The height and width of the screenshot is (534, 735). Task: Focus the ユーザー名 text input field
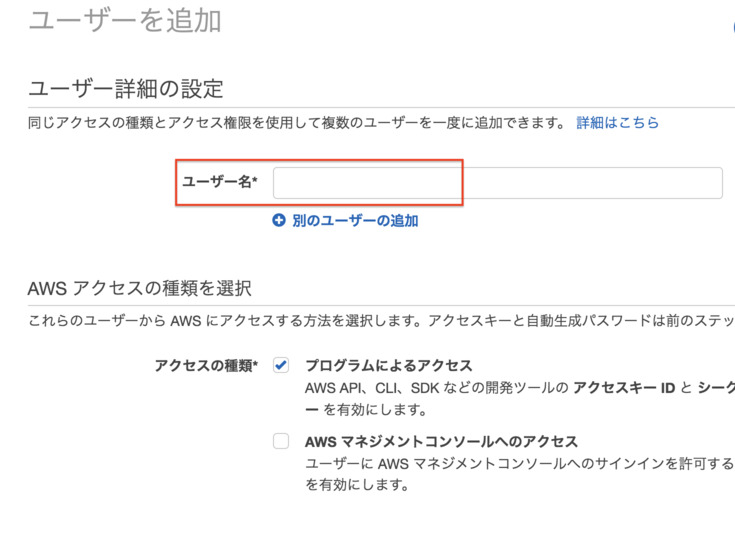click(497, 183)
